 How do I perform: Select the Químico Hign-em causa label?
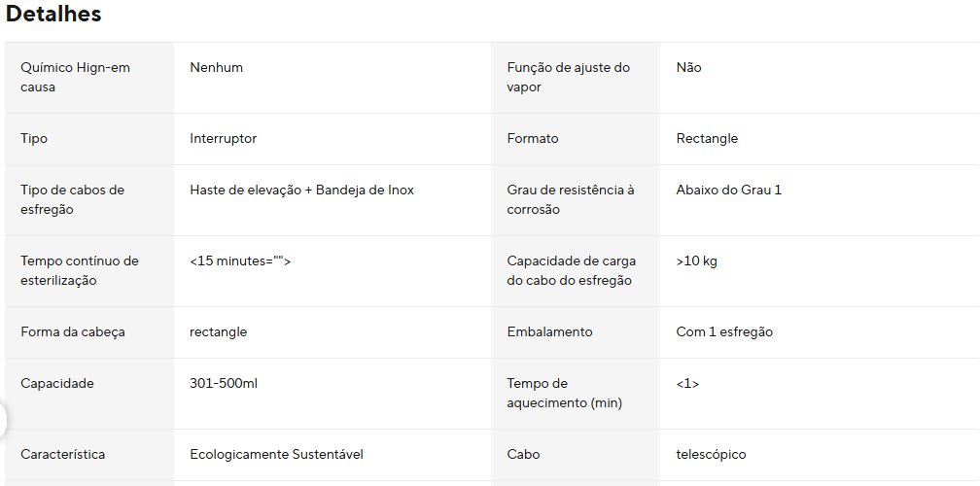[75, 78]
